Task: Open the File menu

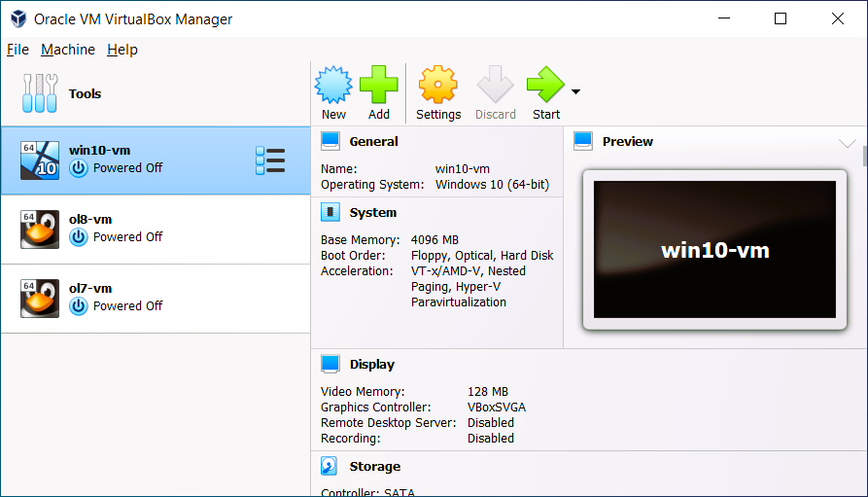Action: pyautogui.click(x=17, y=50)
